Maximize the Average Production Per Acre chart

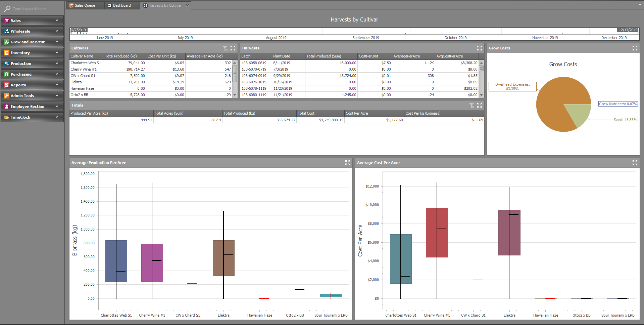coord(348,163)
